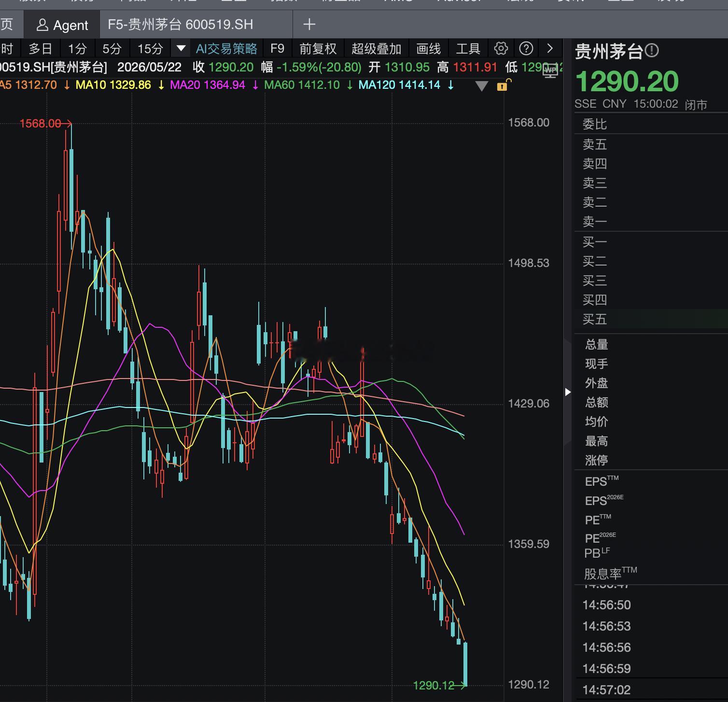
Task: Select the F5-贵州茅台 600519.SH tab
Action: (x=196, y=25)
